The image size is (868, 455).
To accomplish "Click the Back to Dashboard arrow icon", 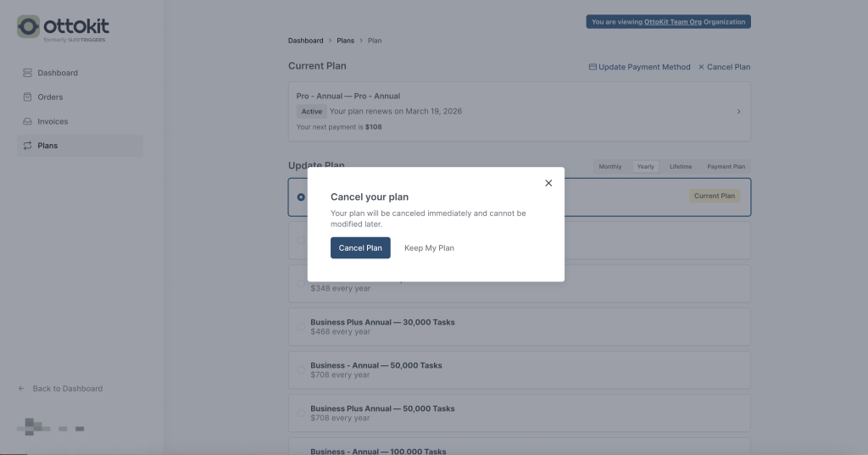I will [x=22, y=389].
